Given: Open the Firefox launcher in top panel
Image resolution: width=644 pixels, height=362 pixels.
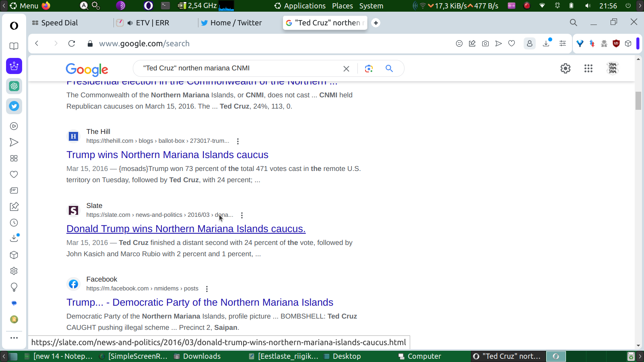Looking at the screenshot, I should pyautogui.click(x=46, y=6).
